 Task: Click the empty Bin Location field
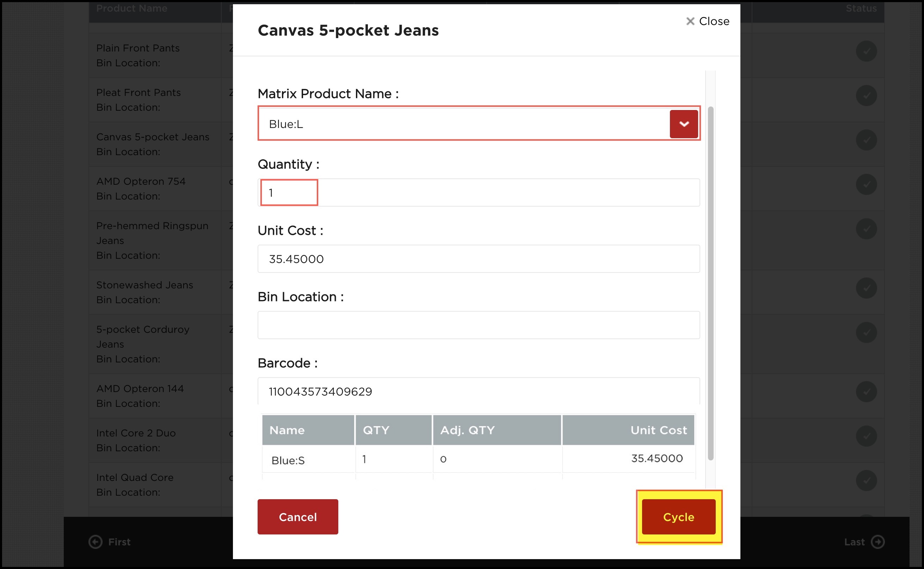pyautogui.click(x=478, y=325)
